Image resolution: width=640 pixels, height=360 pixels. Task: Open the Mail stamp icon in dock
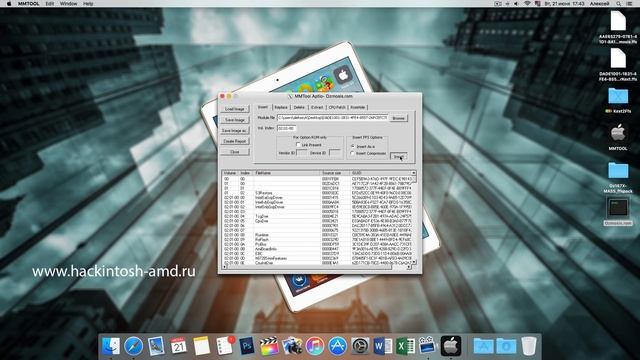pyautogui.click(x=156, y=346)
